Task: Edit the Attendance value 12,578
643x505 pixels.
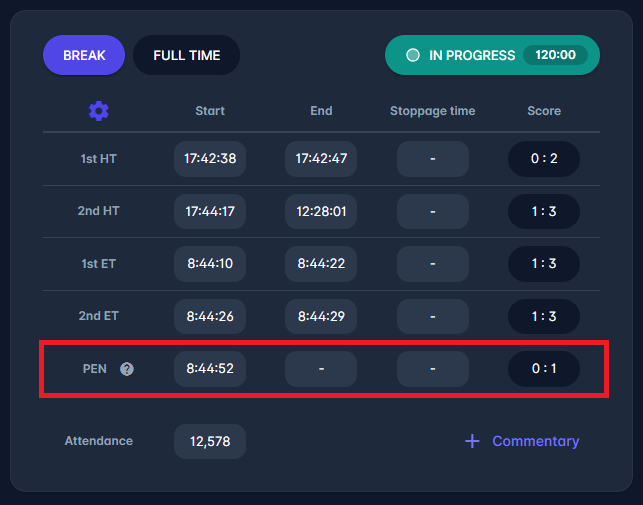Action: [210, 441]
